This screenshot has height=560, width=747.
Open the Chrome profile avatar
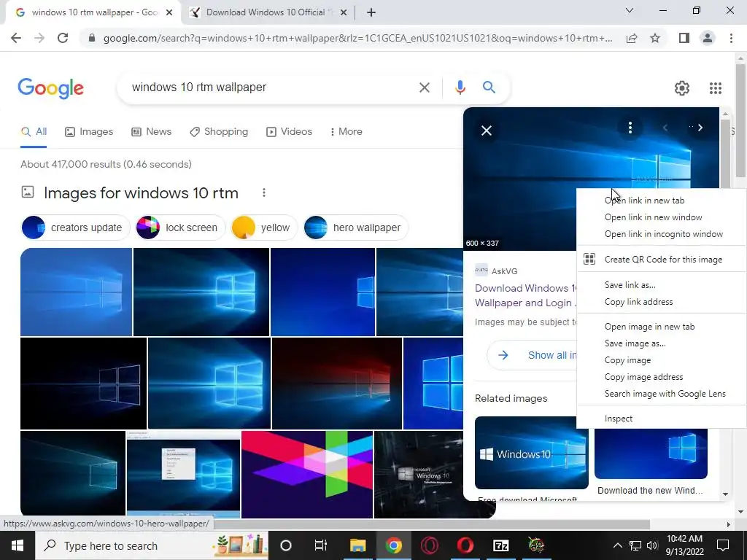click(708, 38)
